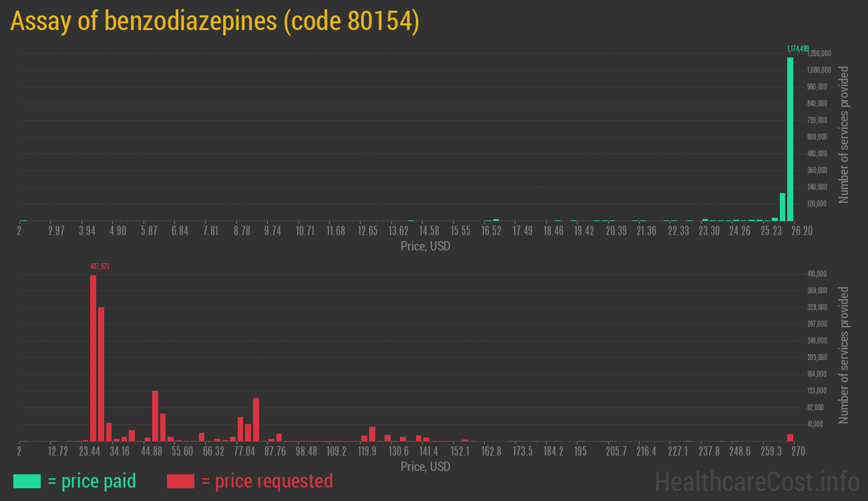
Task: Click the second-tallest green bar next to the peak
Action: (783, 207)
